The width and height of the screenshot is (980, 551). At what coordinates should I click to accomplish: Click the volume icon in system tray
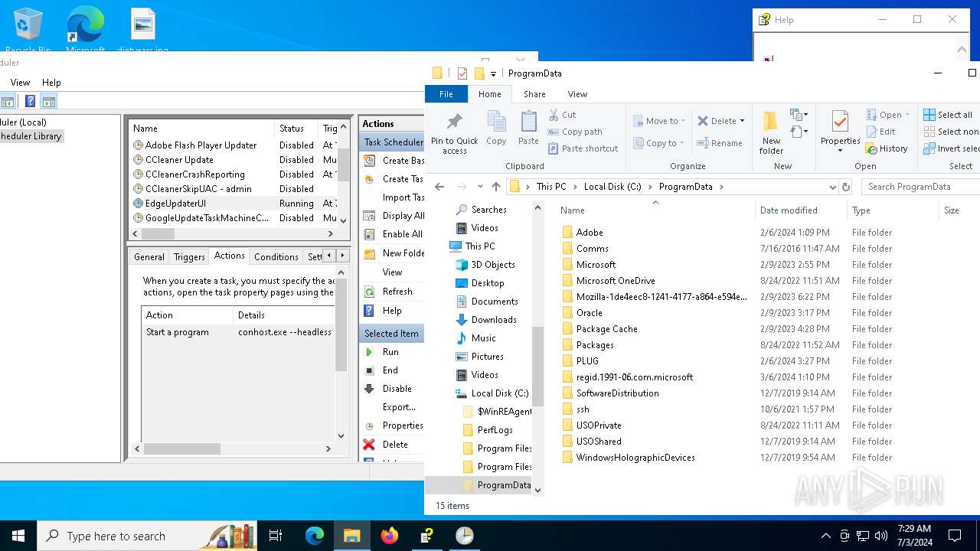(881, 536)
